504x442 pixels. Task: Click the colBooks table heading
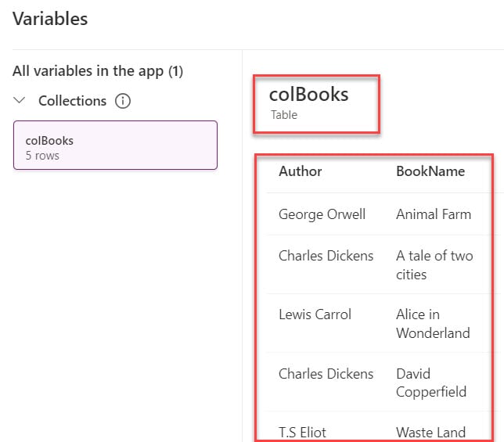point(308,95)
